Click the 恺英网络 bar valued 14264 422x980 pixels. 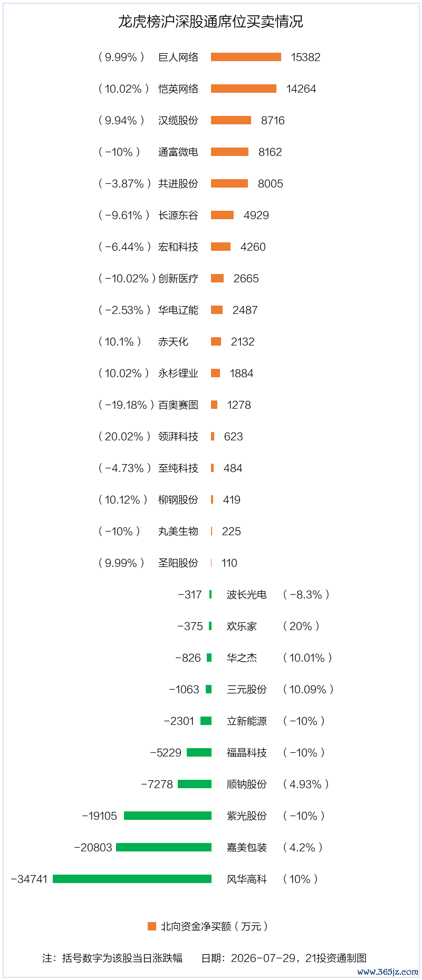pyautogui.click(x=244, y=89)
